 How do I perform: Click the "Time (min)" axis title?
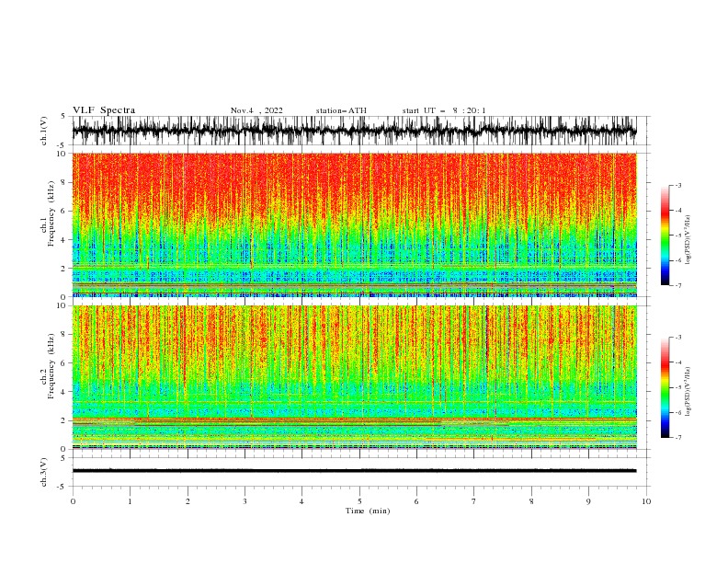pyautogui.click(x=368, y=511)
